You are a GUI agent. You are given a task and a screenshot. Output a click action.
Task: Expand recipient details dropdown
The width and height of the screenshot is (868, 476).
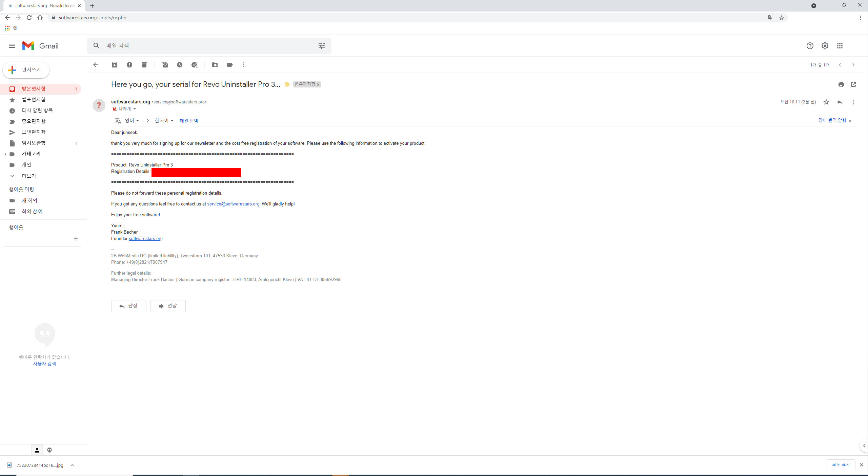click(x=135, y=109)
